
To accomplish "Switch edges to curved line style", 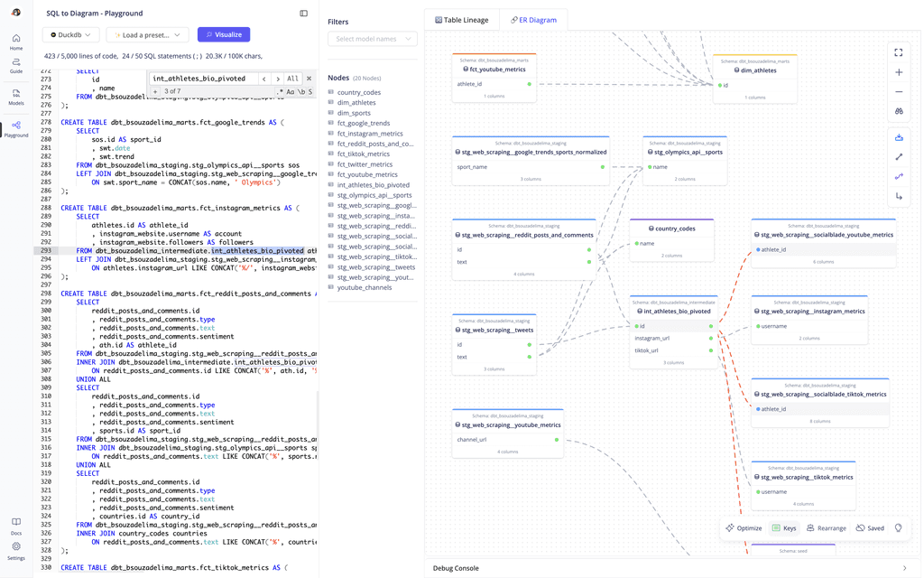I will [898, 173].
